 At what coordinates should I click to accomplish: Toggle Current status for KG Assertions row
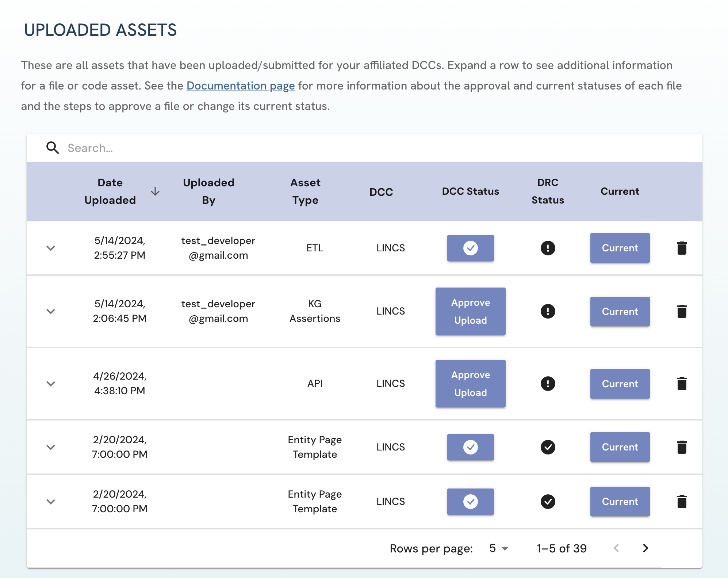tap(620, 311)
